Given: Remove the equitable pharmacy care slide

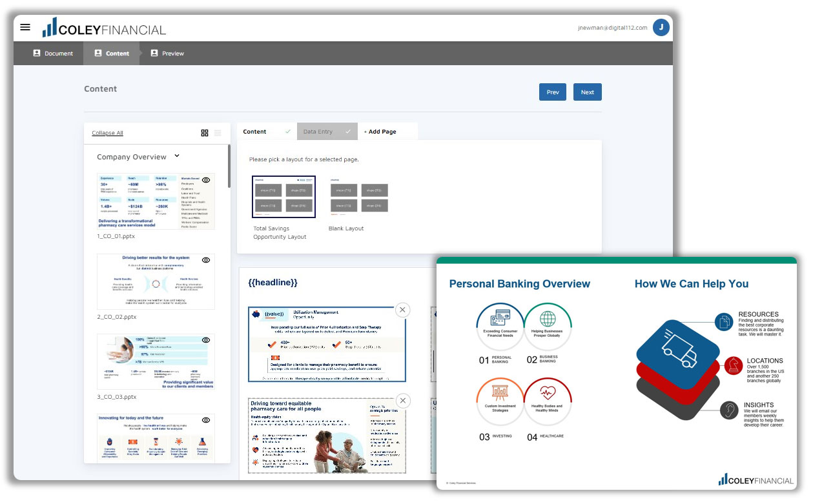Looking at the screenshot, I should point(402,401).
